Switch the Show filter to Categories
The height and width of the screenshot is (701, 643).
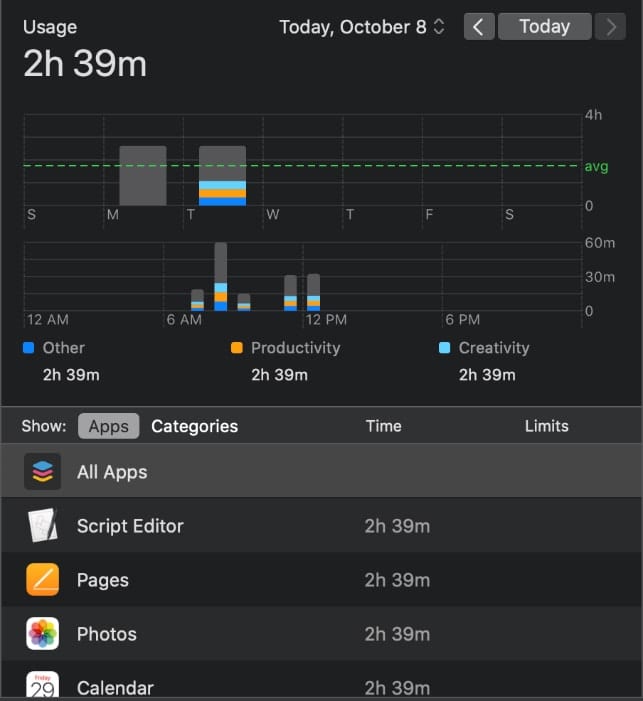click(x=194, y=426)
